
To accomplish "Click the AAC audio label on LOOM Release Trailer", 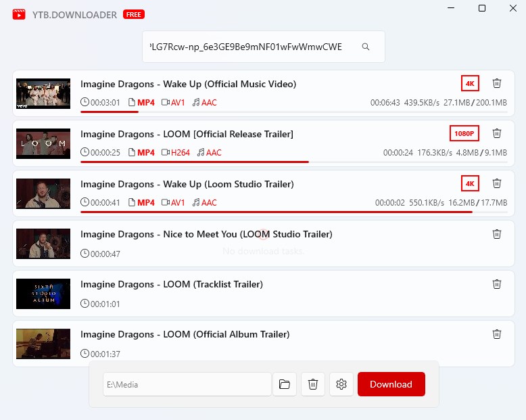I will pos(214,153).
